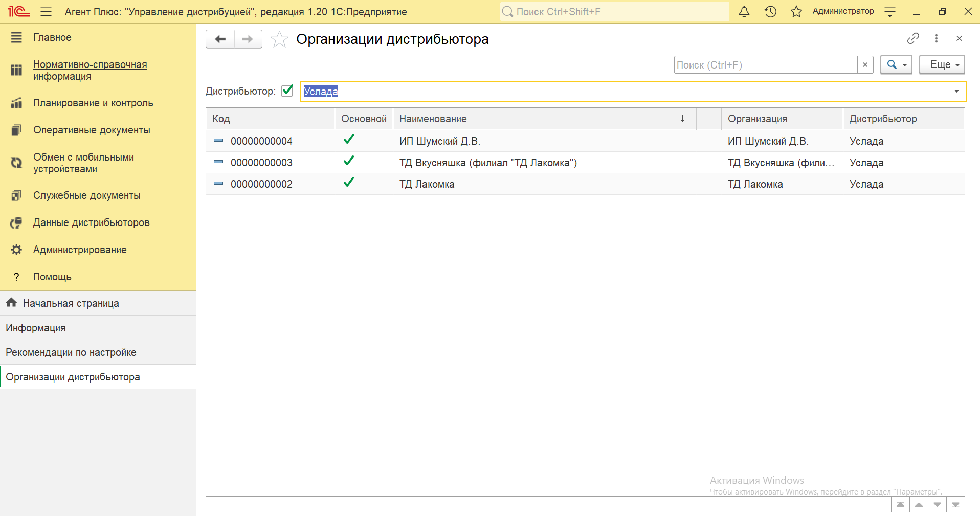The height and width of the screenshot is (516, 980).
Task: Go forward with the right arrow button
Action: [x=248, y=39]
